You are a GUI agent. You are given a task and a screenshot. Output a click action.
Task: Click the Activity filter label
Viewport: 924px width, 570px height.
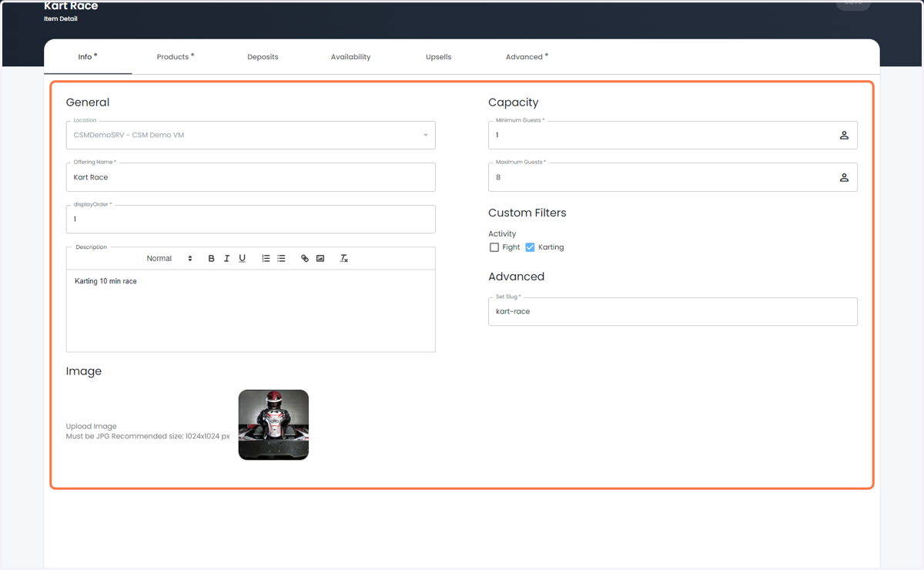pos(502,234)
